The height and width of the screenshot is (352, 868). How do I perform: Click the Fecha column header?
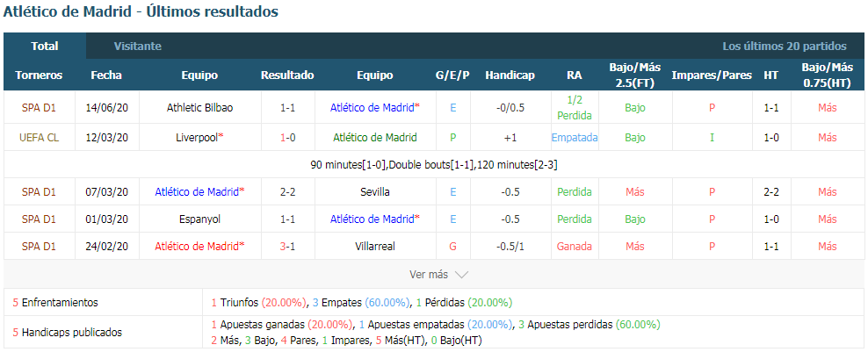pos(106,75)
